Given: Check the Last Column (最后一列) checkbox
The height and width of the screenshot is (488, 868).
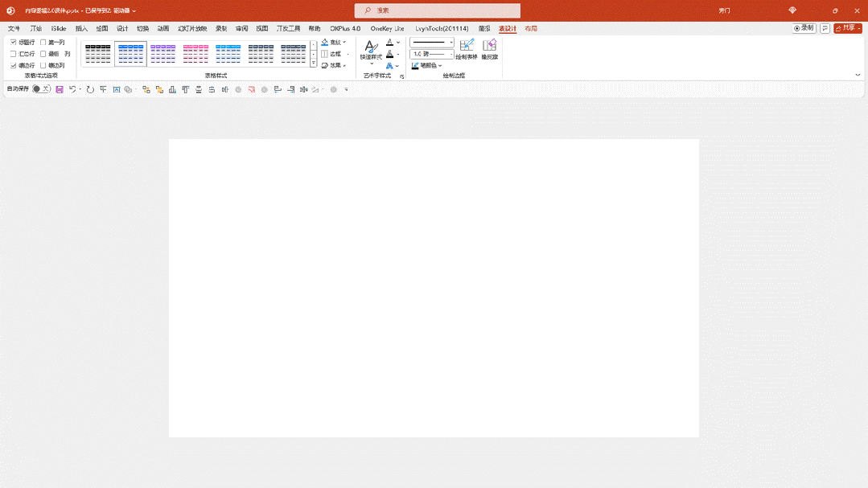Looking at the screenshot, I should tap(43, 54).
